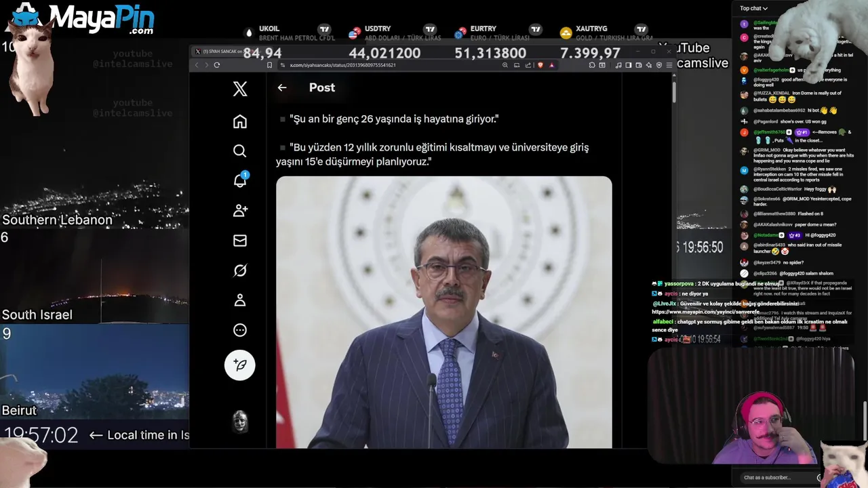Click the X post page scrollbar
The image size is (868, 488).
(674, 91)
